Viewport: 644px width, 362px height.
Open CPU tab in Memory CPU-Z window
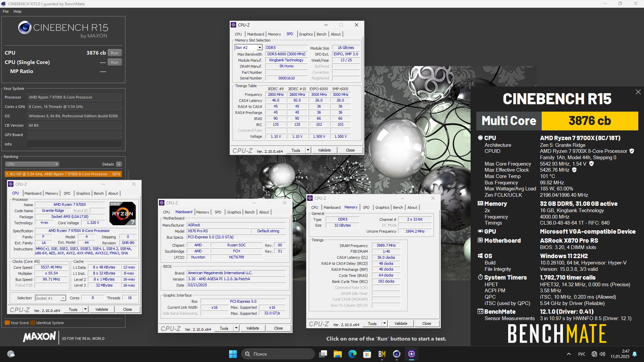[x=315, y=207]
